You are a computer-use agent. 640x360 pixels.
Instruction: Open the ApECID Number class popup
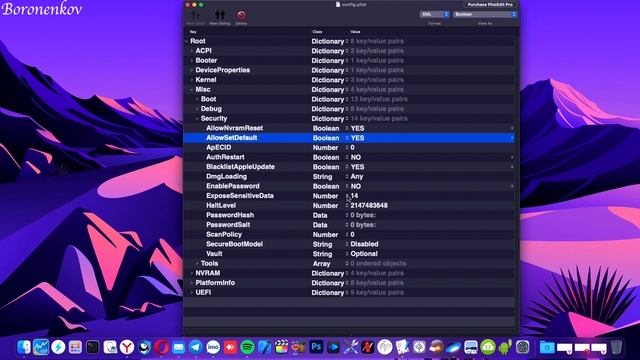pos(347,148)
